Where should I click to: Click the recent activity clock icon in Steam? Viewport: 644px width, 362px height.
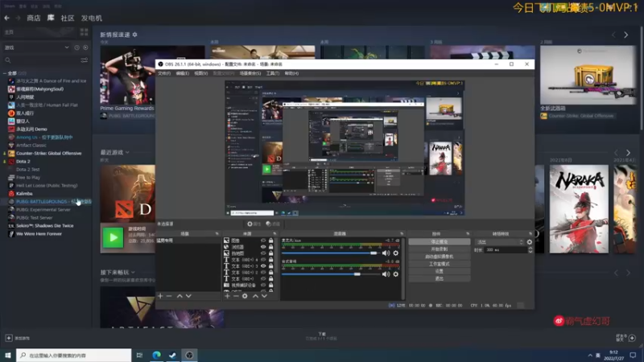(76, 47)
